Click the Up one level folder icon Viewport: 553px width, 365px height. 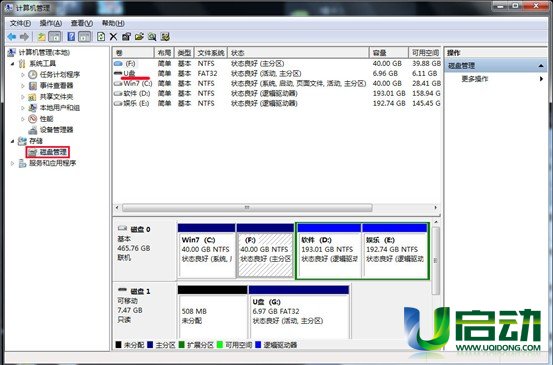42,37
